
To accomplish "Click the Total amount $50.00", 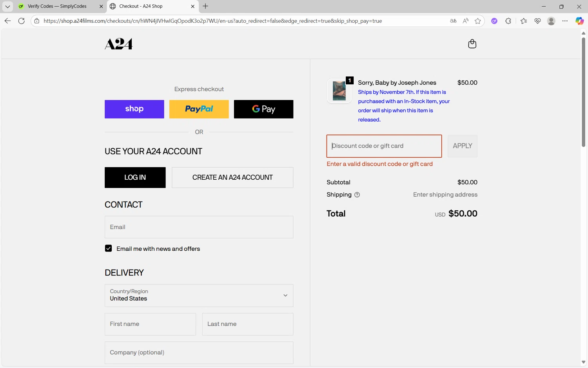I will [463, 214].
